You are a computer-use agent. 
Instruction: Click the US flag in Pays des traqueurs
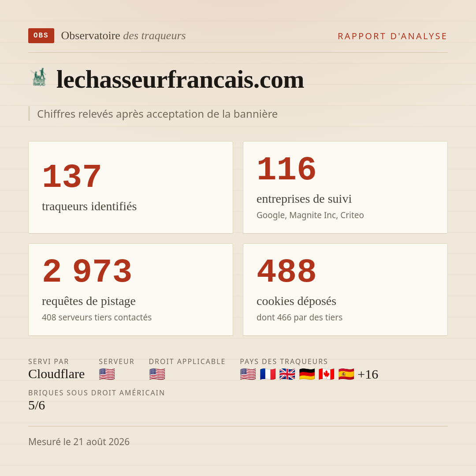[x=248, y=374]
